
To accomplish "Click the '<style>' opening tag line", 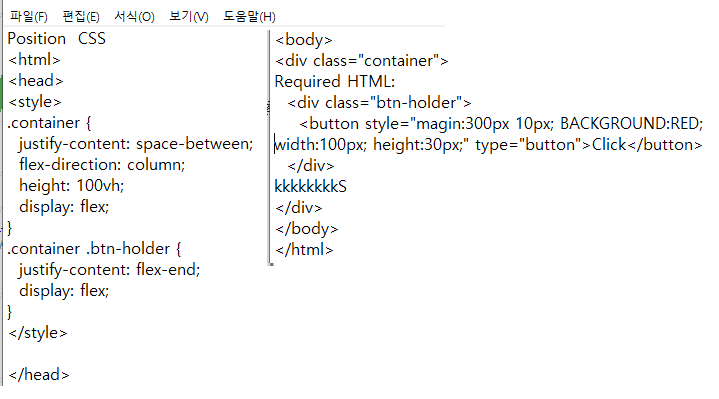I will click(35, 102).
